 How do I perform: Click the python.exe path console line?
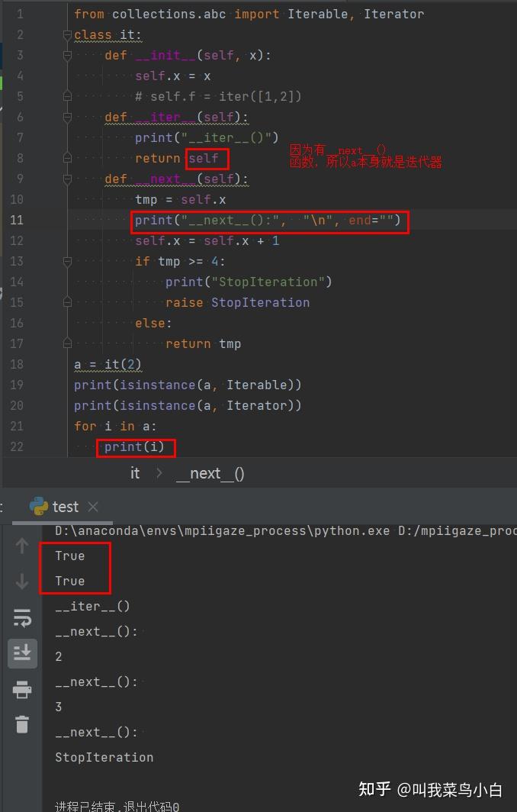(x=286, y=531)
